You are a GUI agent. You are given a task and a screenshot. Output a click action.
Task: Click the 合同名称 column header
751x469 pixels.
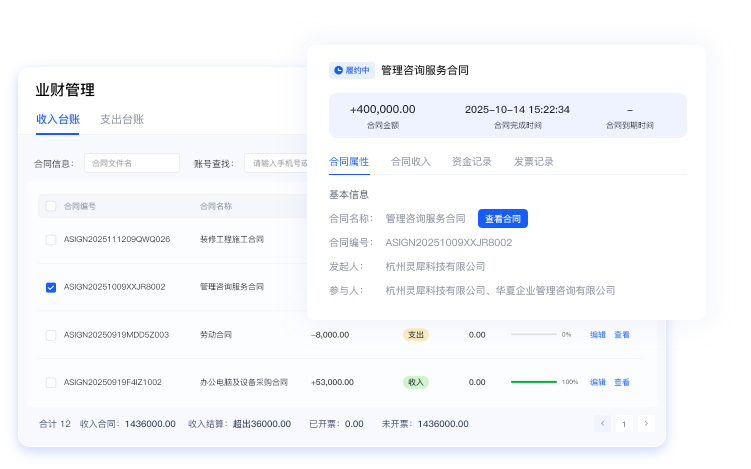tap(216, 206)
